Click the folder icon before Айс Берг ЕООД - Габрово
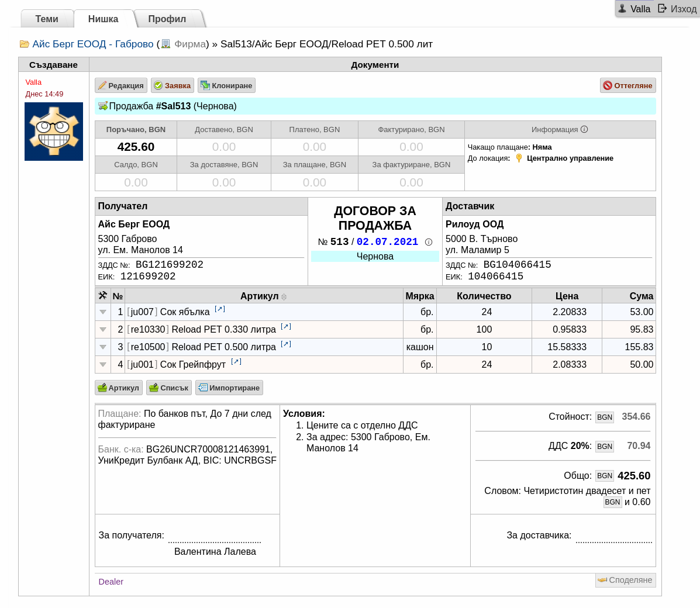Screen dimensions: 700x608 (x=24, y=44)
